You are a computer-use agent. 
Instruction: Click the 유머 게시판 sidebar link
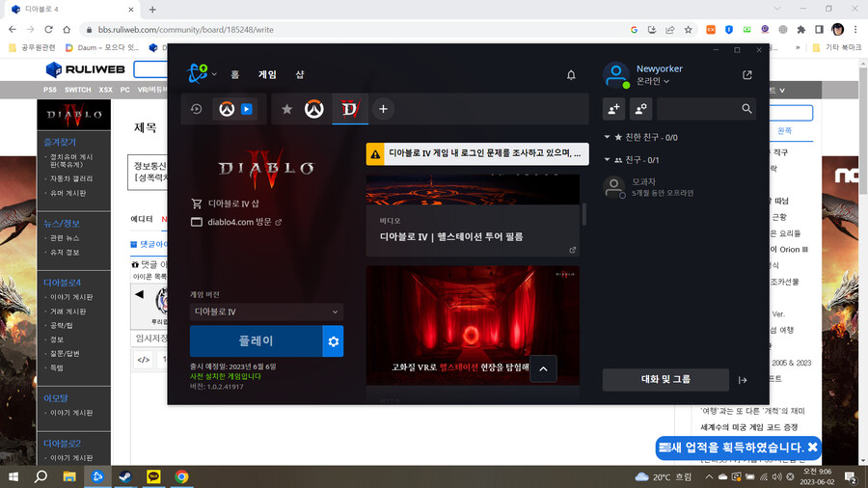coord(68,193)
